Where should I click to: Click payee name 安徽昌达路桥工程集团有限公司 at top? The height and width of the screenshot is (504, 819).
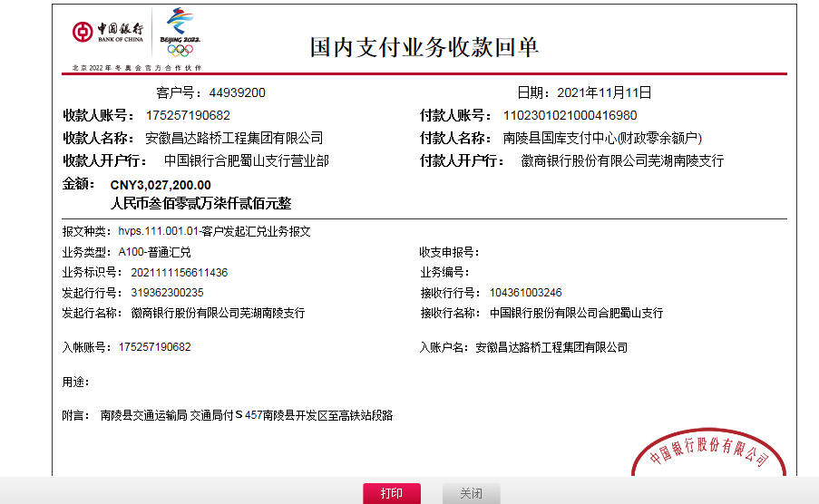(x=234, y=138)
